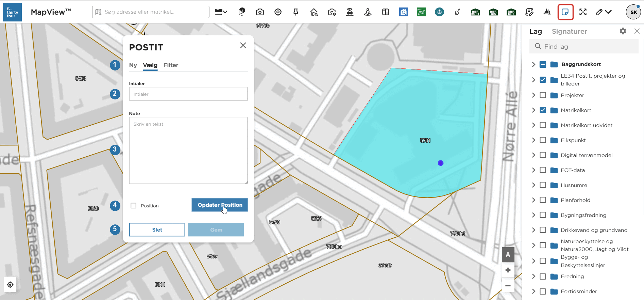Toggle the split map view icon
Screen dimensions: 644x300
pyautogui.click(x=386, y=12)
